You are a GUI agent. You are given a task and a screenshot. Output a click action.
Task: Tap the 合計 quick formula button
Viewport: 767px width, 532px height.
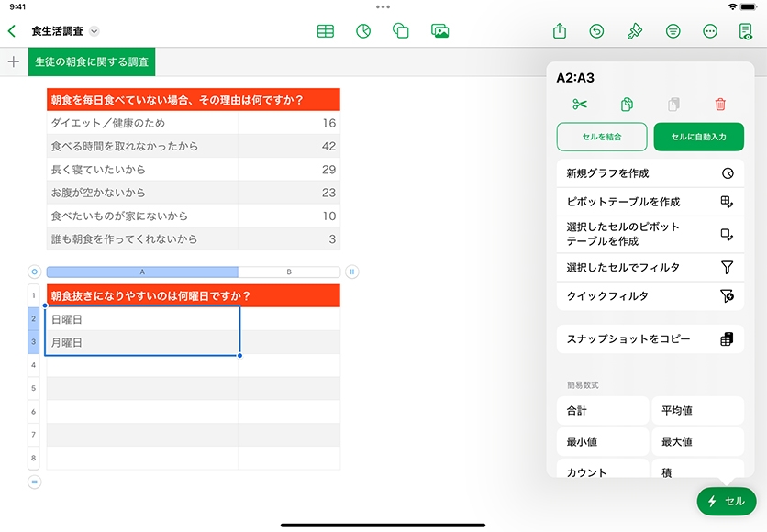point(602,410)
